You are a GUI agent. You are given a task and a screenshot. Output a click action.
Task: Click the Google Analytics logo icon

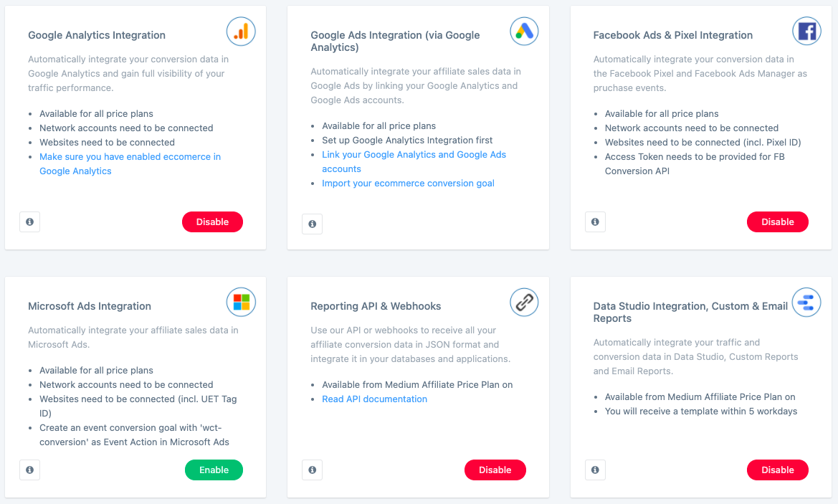pyautogui.click(x=241, y=32)
